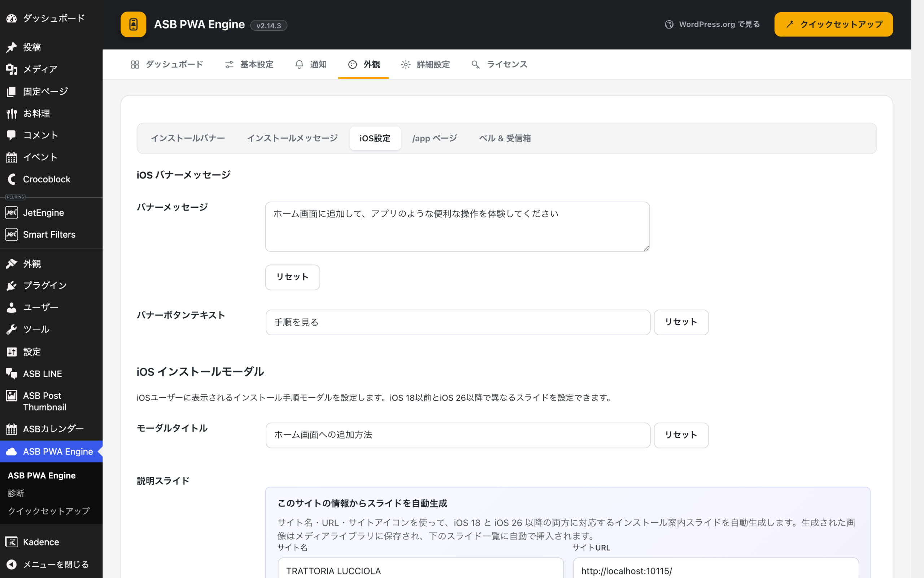Click the サイト名 field with TRATTORIA LUCCIOLA
The width and height of the screenshot is (924, 578).
tap(420, 569)
